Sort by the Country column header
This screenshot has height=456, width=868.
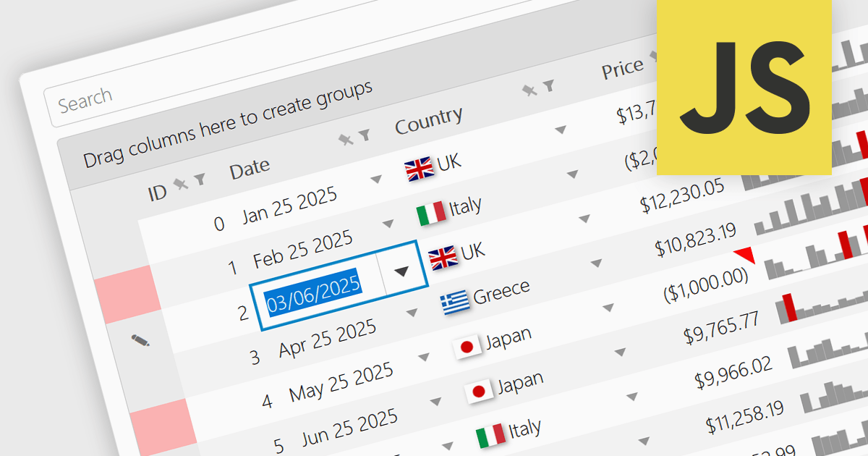[x=428, y=121]
